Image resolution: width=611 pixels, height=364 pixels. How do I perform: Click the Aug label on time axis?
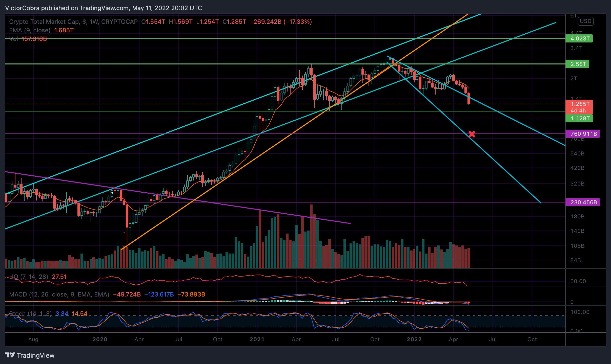[x=33, y=339]
